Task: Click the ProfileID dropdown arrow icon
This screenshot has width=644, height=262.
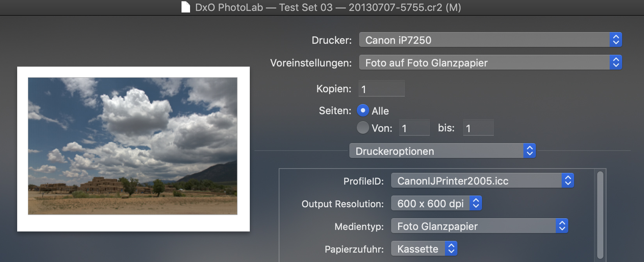Action: pos(568,181)
